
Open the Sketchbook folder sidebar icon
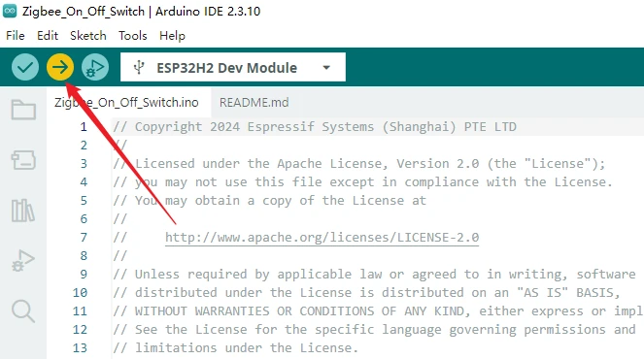point(23,110)
